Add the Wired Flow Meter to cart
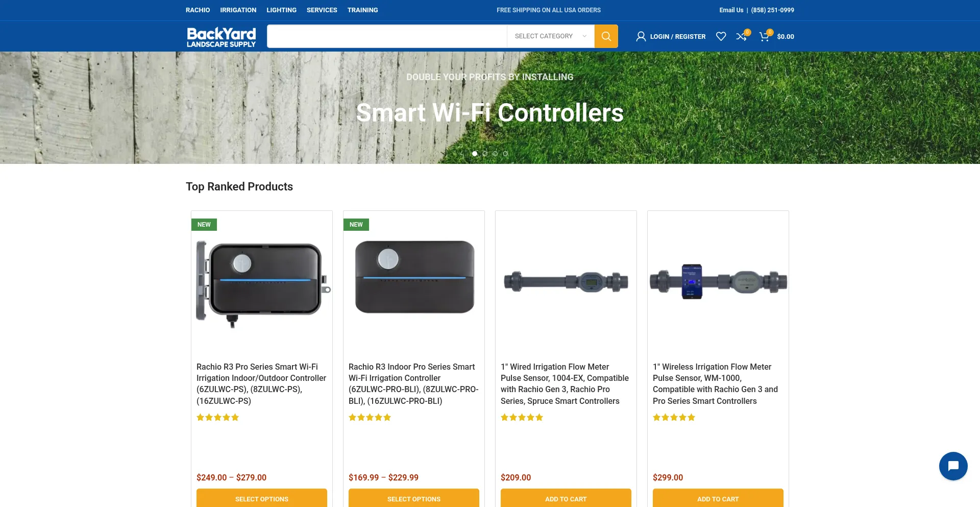This screenshot has width=980, height=507. pos(566,498)
